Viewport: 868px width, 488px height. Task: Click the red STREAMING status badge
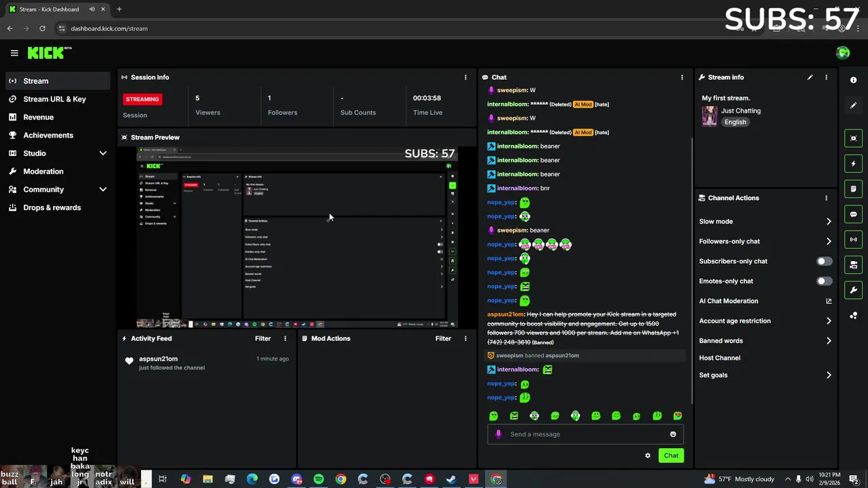click(142, 99)
